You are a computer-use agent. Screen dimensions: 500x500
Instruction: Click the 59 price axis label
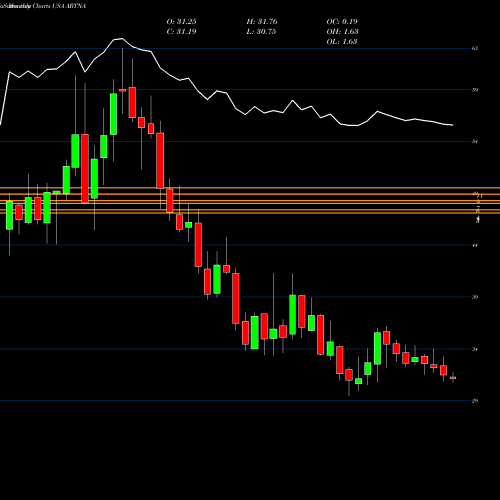pos(475,90)
